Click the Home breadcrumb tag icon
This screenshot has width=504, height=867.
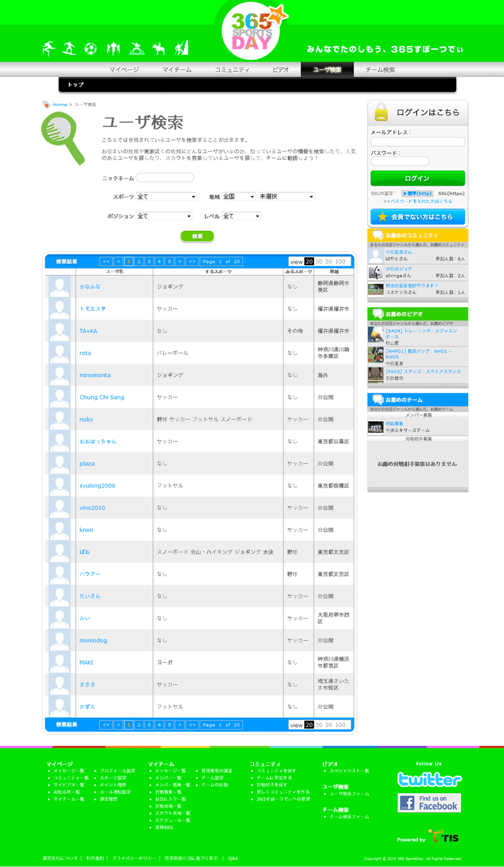[46, 105]
